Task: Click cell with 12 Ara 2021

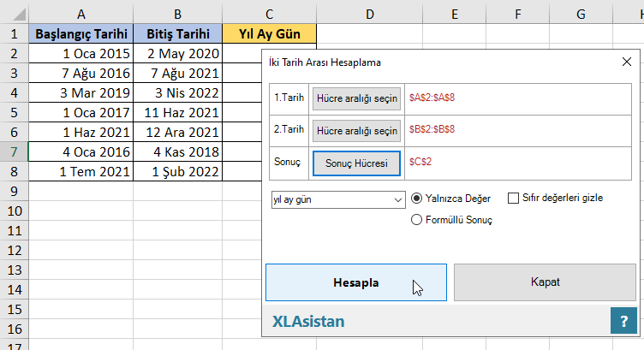Action: coord(178,132)
